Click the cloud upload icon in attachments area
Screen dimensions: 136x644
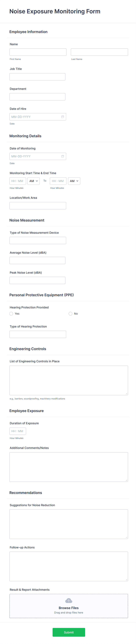[x=68, y=601]
